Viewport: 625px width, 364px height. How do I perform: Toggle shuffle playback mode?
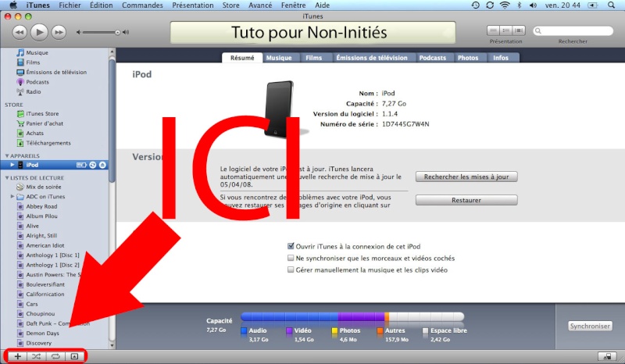36,356
